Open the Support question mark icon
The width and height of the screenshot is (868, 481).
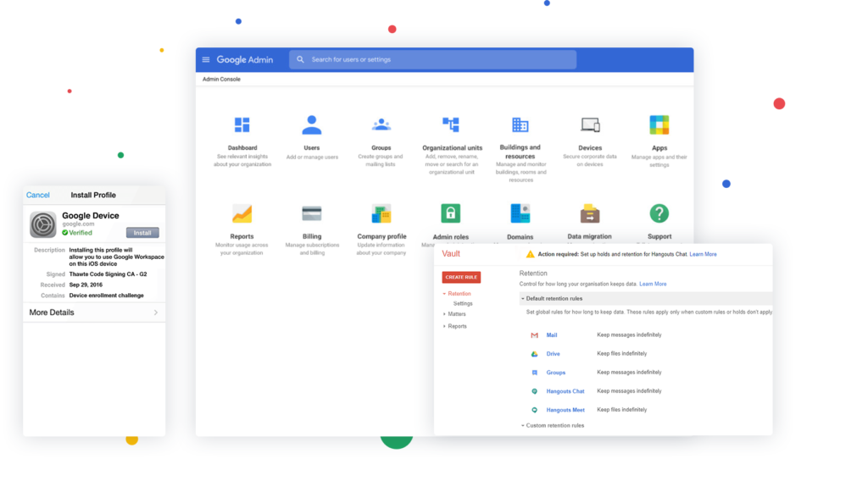coord(659,213)
